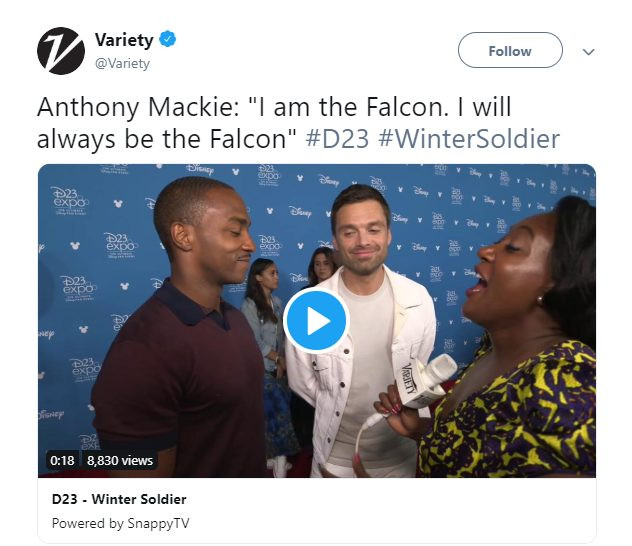
Task: Click the "Powered by SnappyTV" text
Action: (x=120, y=523)
